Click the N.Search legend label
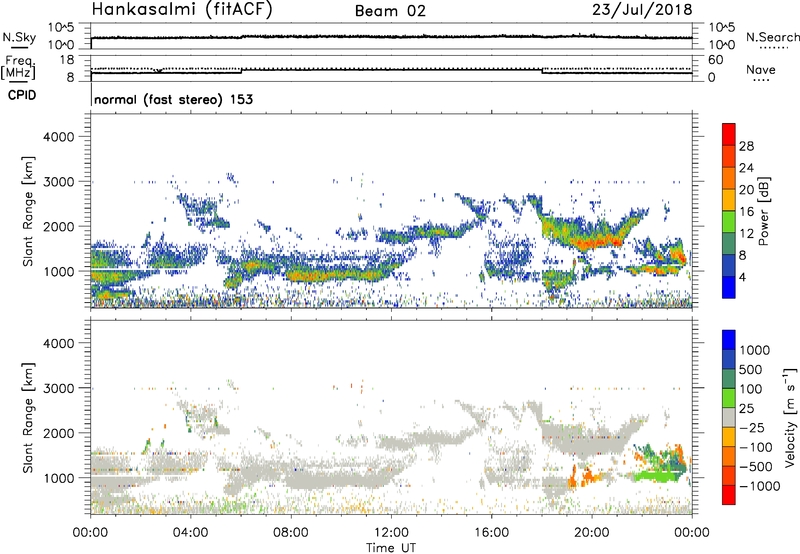The image size is (800, 554). click(772, 37)
